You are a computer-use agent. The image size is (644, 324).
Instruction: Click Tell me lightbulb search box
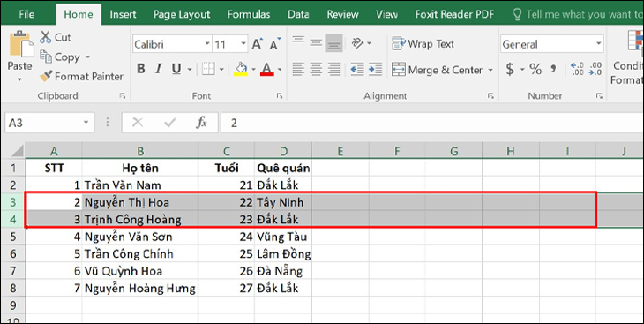pyautogui.click(x=577, y=14)
